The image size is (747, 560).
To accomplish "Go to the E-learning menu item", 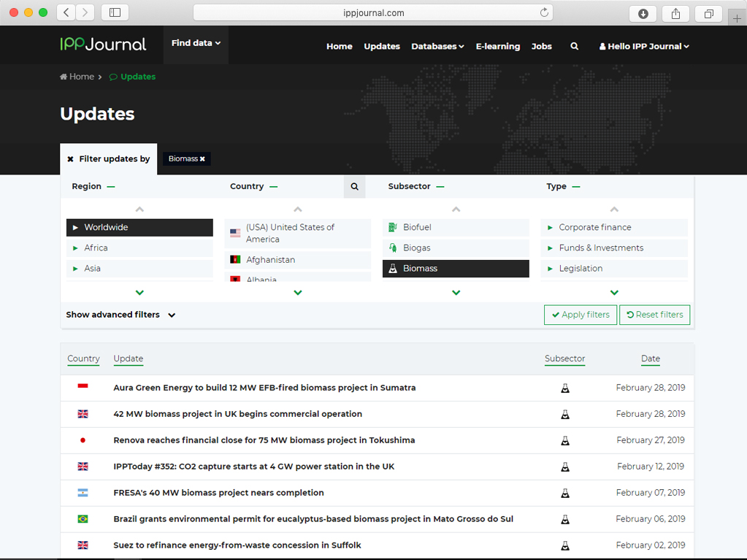I will click(497, 46).
